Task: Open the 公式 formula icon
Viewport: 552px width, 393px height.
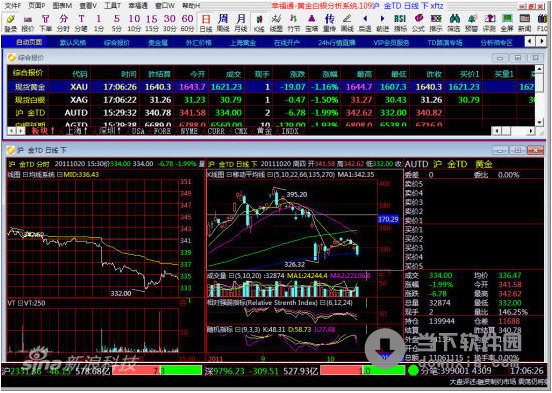Action: (418, 23)
